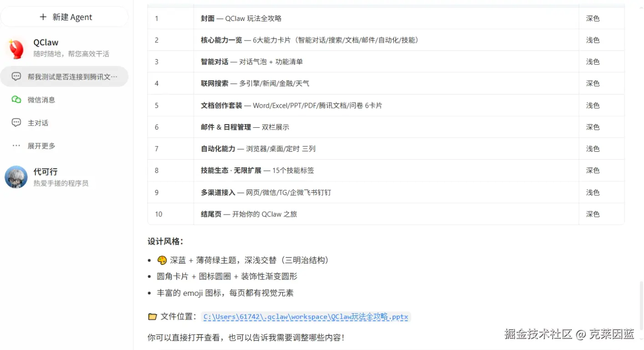Click the 你可以直接打开查看 closing sentence
This screenshot has height=350, width=644.
(246, 338)
